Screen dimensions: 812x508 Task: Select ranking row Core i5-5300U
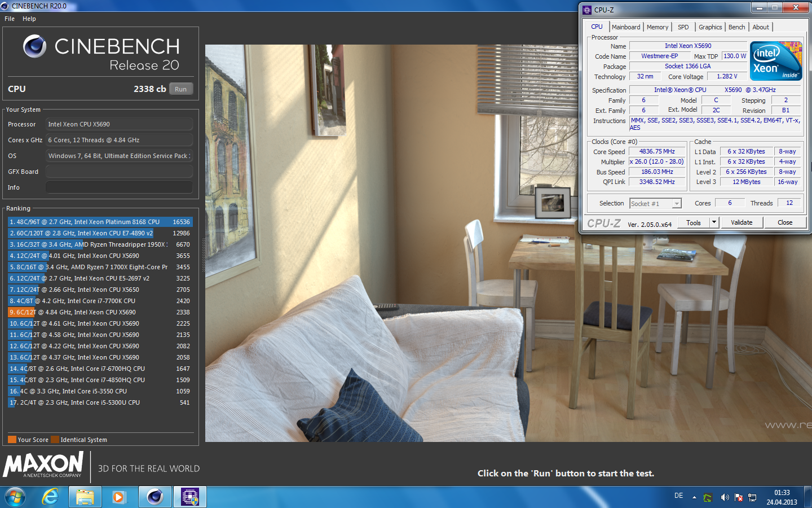100,402
